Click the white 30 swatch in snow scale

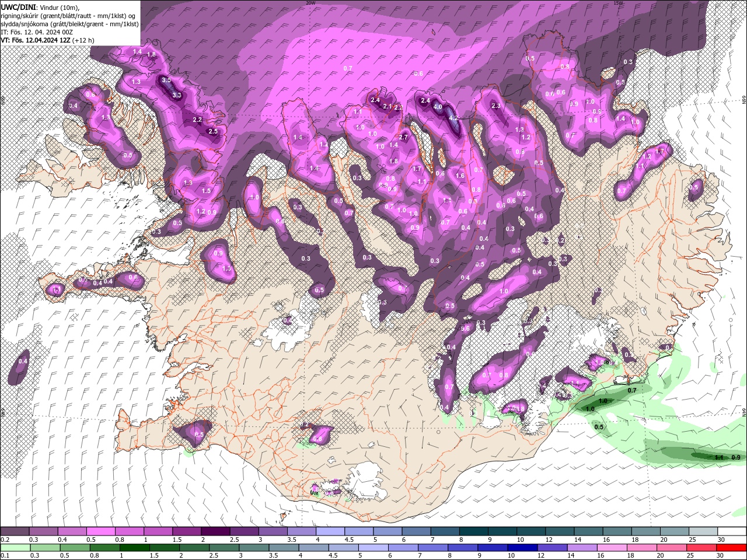point(732,531)
